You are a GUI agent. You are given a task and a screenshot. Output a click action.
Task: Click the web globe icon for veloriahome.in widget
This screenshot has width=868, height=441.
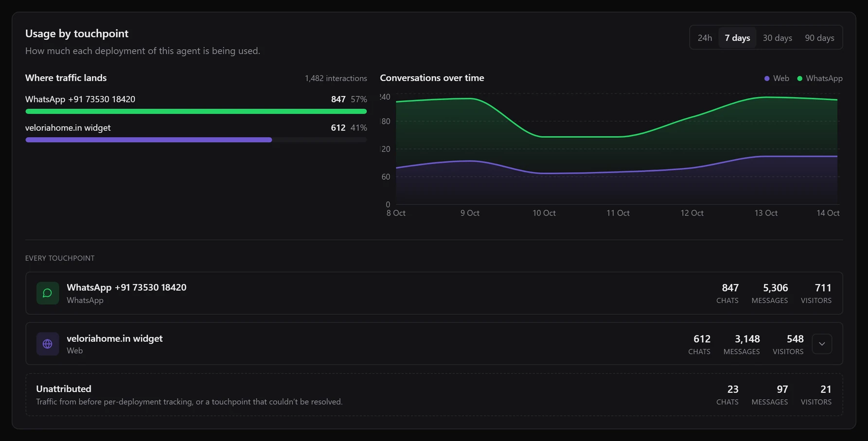click(x=47, y=344)
